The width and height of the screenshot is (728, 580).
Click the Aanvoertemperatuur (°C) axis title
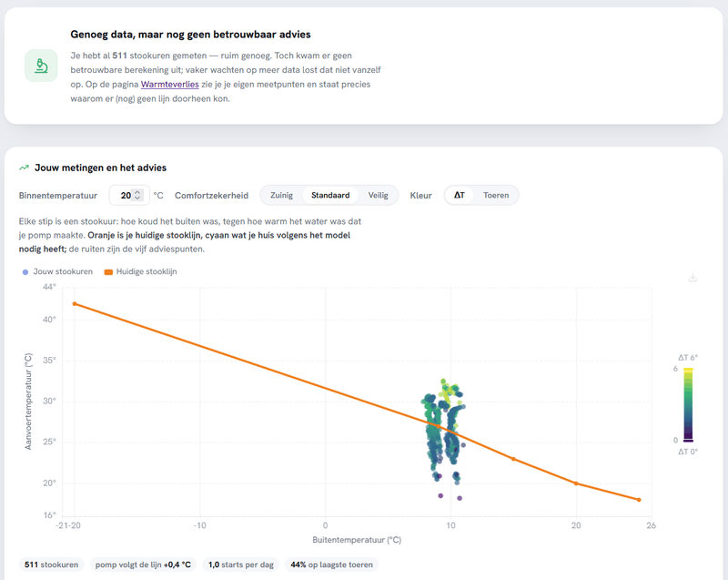pyautogui.click(x=28, y=402)
